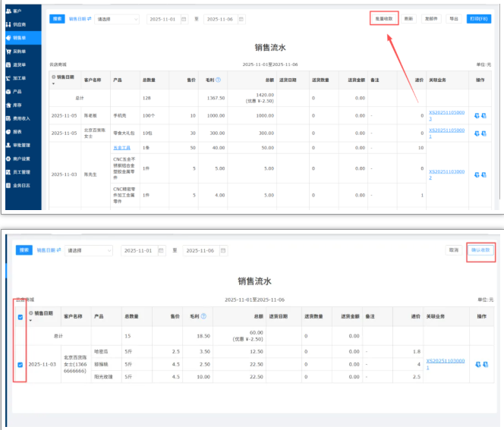Image resolution: width=504 pixels, height=430 pixels.
Task: Open 报表 in the left sidebar
Action: tap(17, 131)
